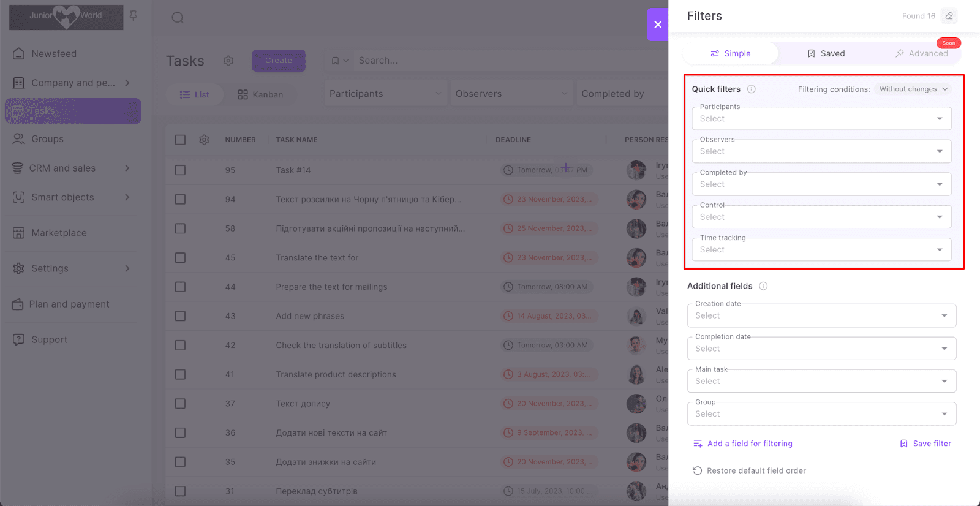Click the info icon beside Additional fields
Viewport: 980px width, 506px height.
point(763,286)
